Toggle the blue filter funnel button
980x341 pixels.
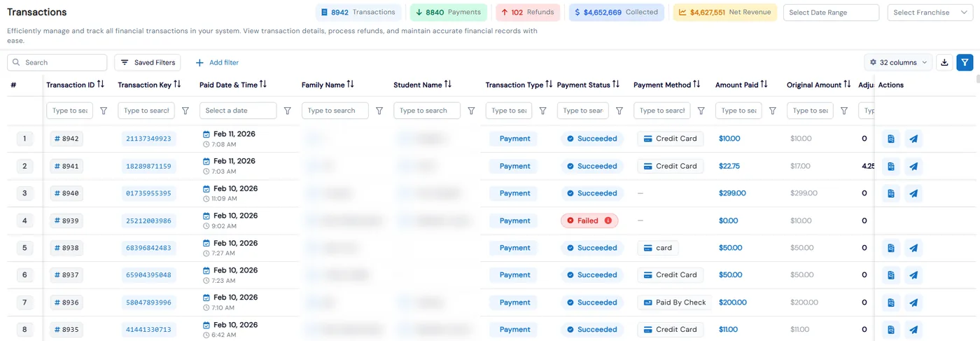tap(965, 62)
